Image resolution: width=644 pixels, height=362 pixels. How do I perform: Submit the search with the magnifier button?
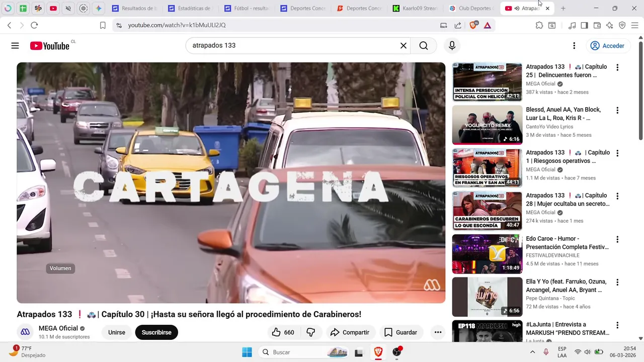[424, 46]
